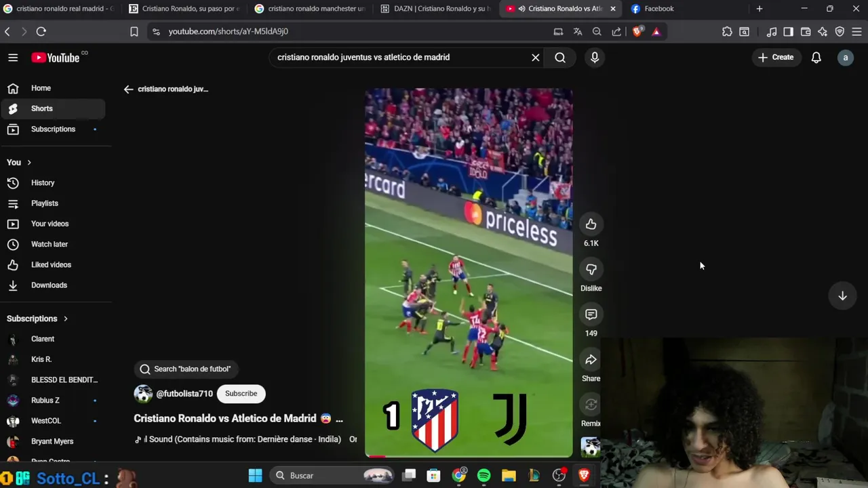868x488 pixels.
Task: Open the YouTube hamburger guide menu
Action: 13,58
